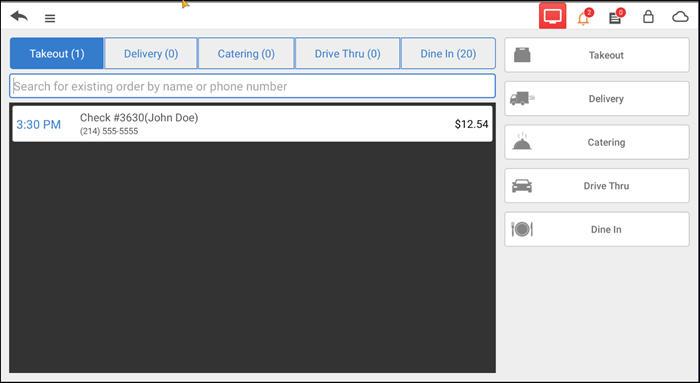Click the dine in plate icon
700x383 pixels.
(522, 229)
